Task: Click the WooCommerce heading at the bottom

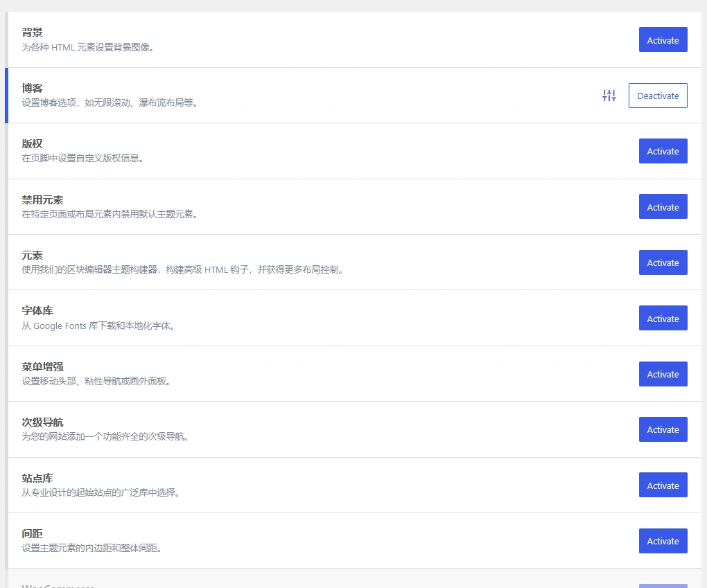Action: coord(58,585)
